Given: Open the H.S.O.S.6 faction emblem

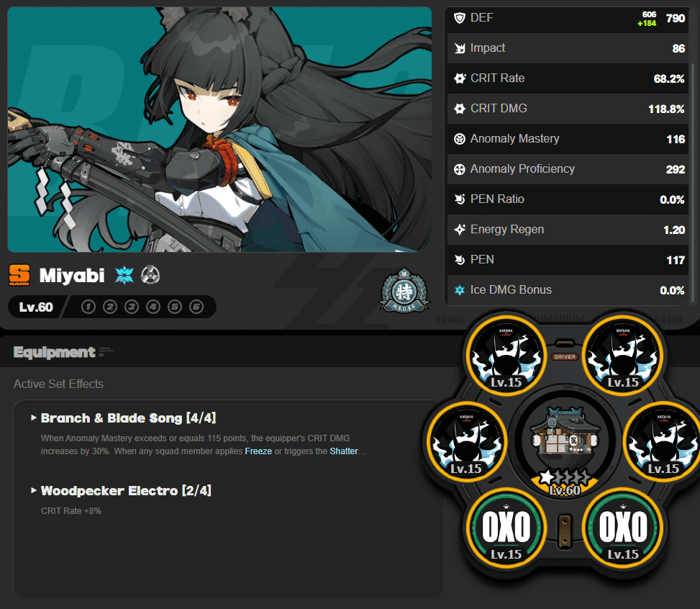Looking at the screenshot, I should click(403, 290).
